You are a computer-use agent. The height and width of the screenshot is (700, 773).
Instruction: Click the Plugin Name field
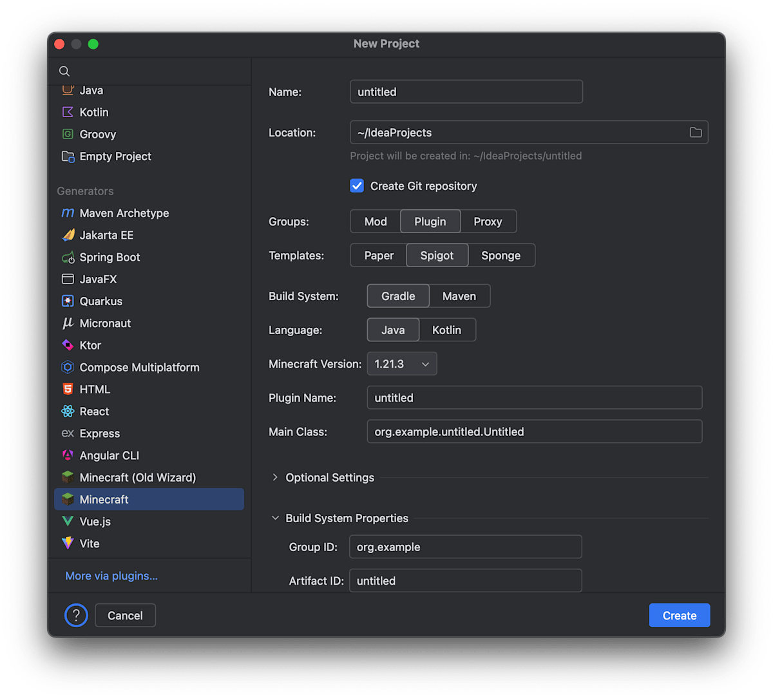[535, 397]
